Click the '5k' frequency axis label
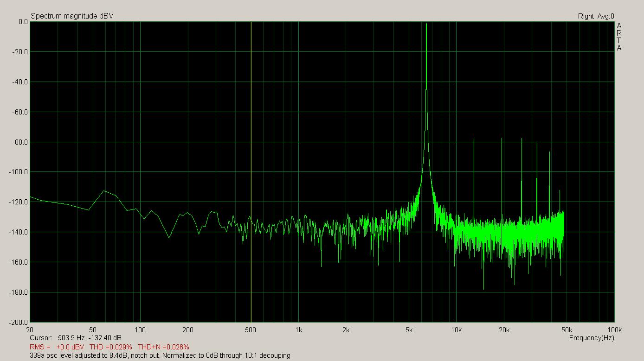 pyautogui.click(x=409, y=330)
